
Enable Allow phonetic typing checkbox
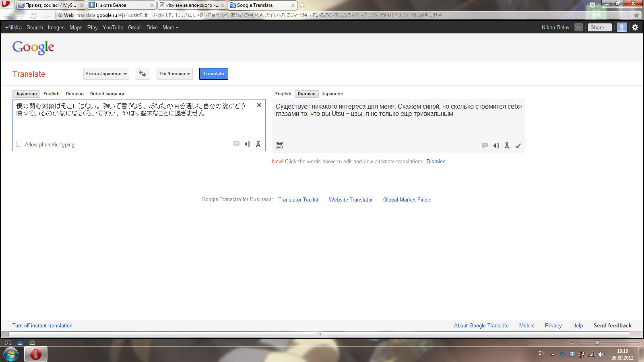(x=19, y=144)
